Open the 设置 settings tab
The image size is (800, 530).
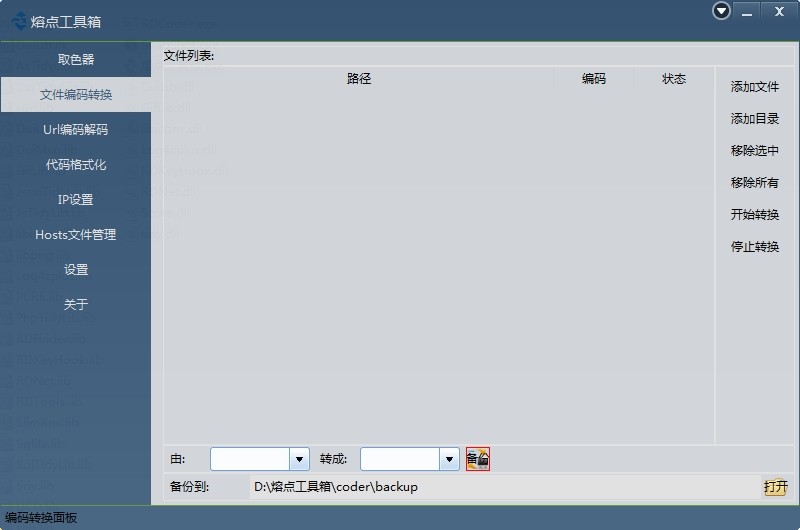point(76,270)
